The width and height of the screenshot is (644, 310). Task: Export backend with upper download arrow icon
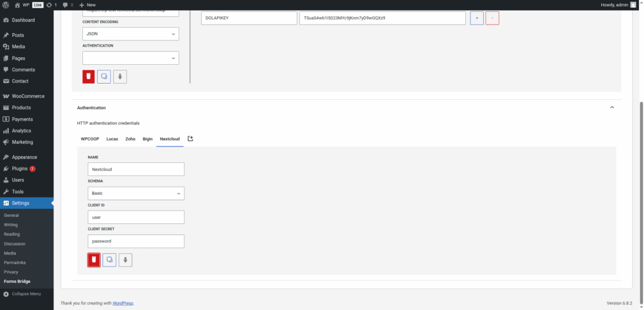coord(120,77)
